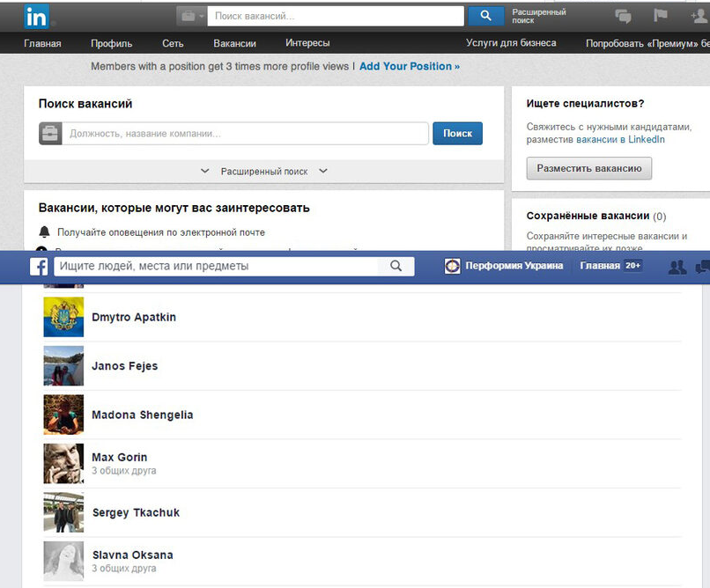Click the blue magnifier search button
This screenshot has height=588, width=710.
[484, 16]
